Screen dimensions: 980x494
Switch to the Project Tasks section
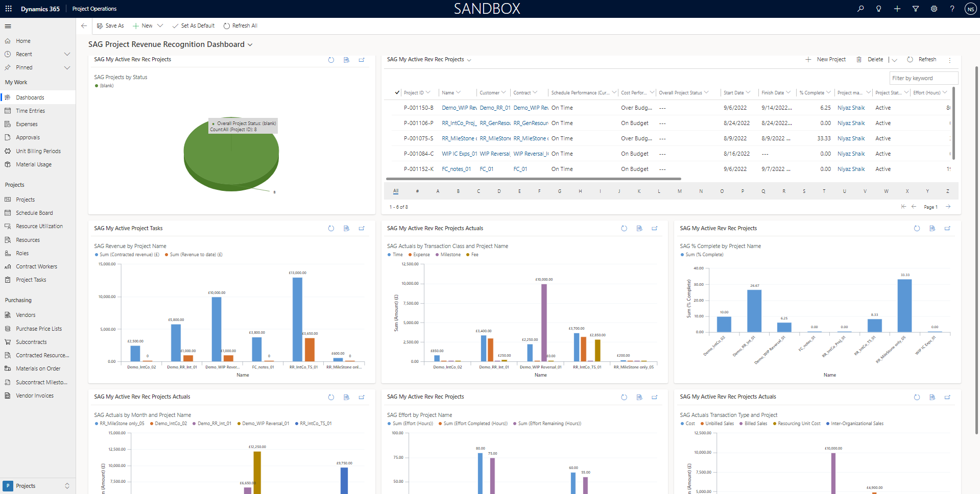point(32,279)
